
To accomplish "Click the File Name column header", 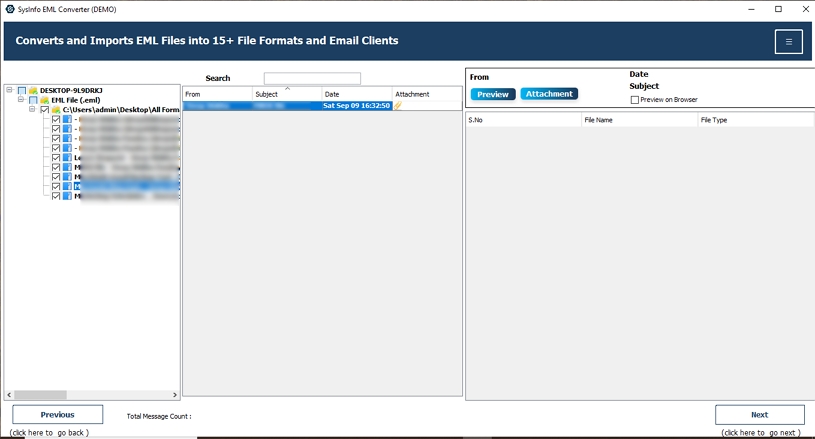I will pyautogui.click(x=639, y=120).
